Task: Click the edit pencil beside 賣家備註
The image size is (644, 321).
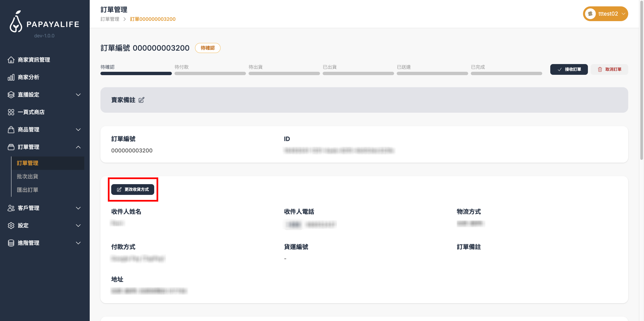Action: click(x=141, y=100)
